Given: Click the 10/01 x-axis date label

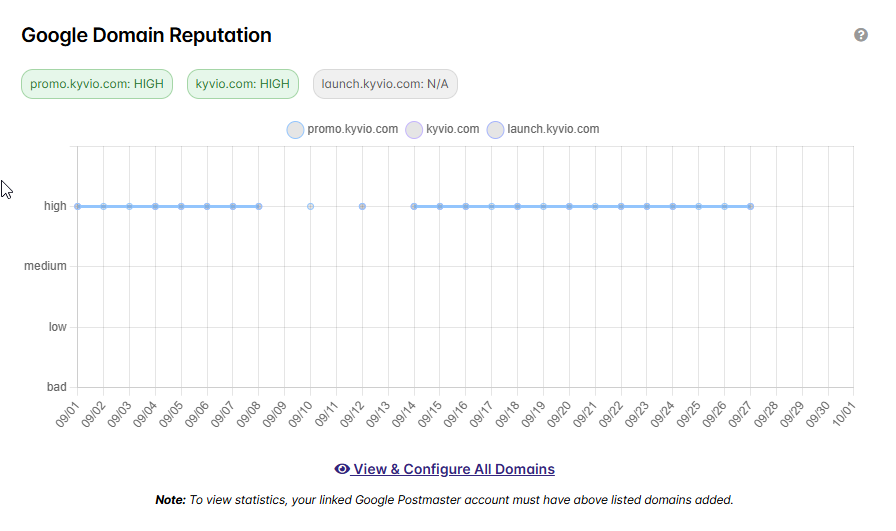Looking at the screenshot, I should 843,414.
